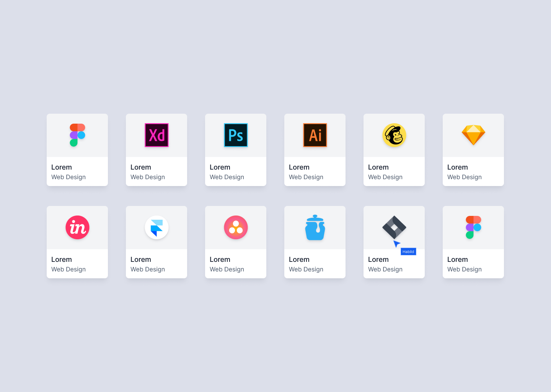Click Web Design text on the InVision card
Screen dimensions: 551x392
pos(68,269)
